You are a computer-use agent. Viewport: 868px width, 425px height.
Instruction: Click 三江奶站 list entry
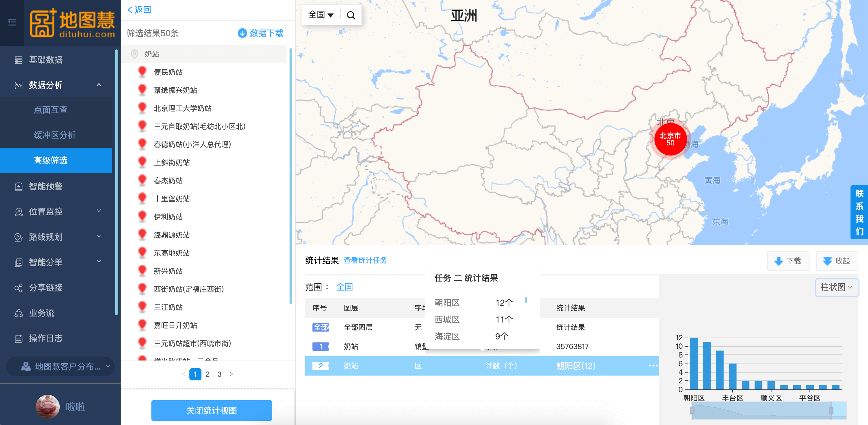coord(168,307)
